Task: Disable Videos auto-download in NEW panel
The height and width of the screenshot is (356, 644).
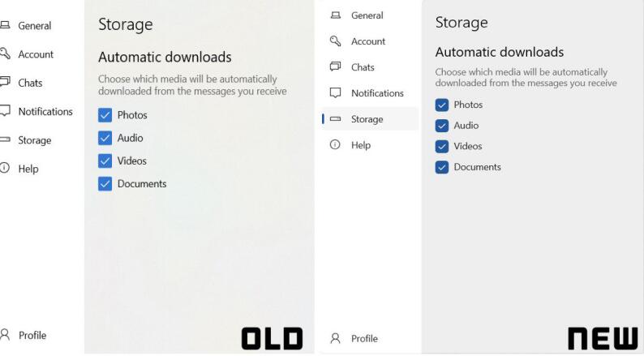Action: click(x=442, y=147)
